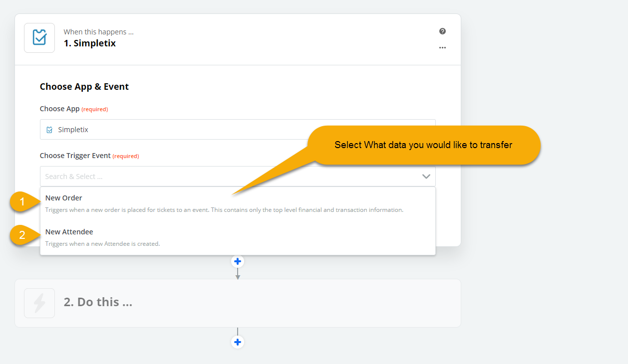Select the New Attendee trigger option

point(238,237)
